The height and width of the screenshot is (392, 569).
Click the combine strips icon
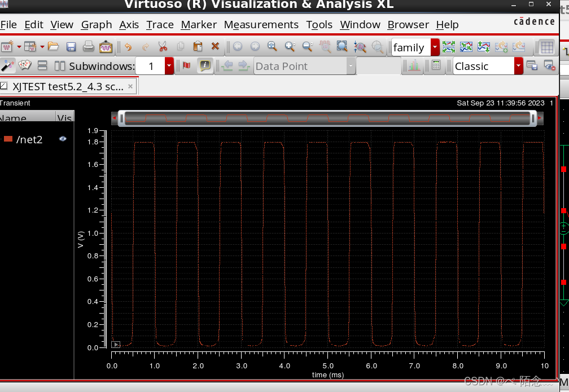pos(466,47)
